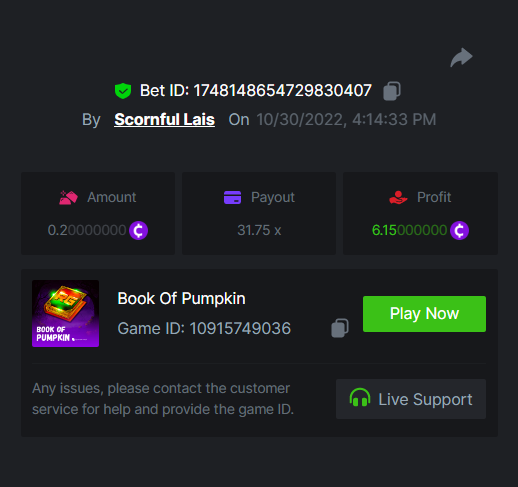Open Live Support chat
518x487 pixels.
coord(411,399)
